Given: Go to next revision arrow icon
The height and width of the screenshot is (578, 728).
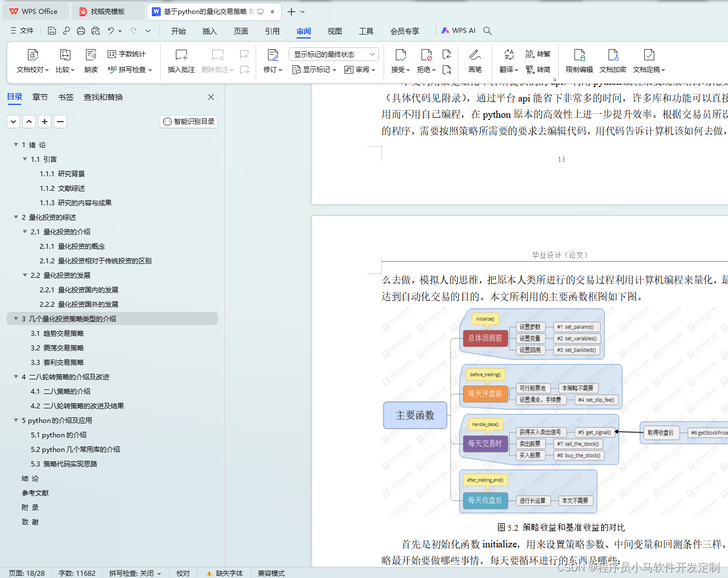Looking at the screenshot, I should 447,70.
